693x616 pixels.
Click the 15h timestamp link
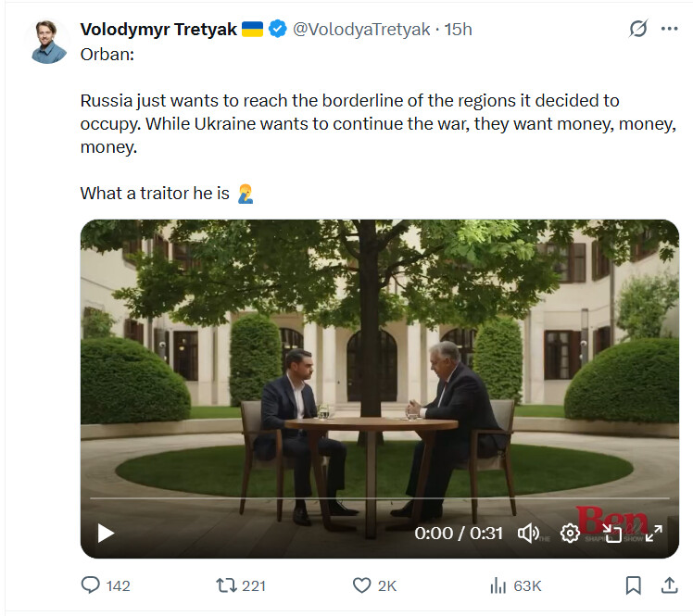pos(458,29)
